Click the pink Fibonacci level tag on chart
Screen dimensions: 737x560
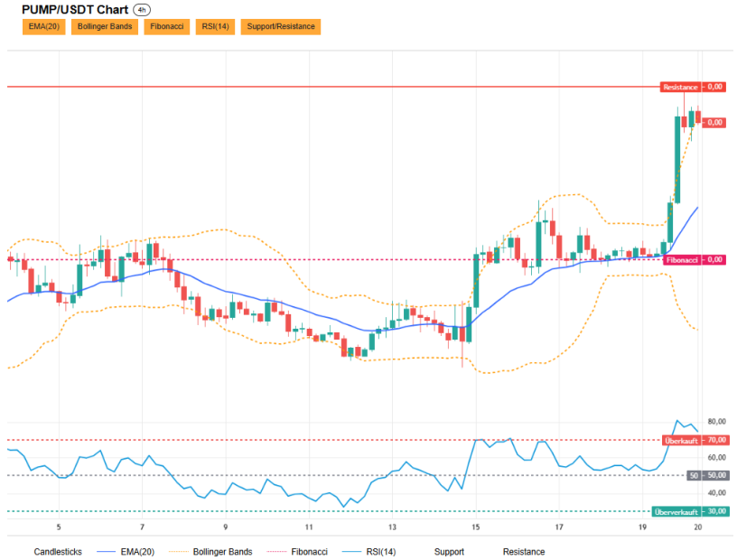(x=682, y=260)
